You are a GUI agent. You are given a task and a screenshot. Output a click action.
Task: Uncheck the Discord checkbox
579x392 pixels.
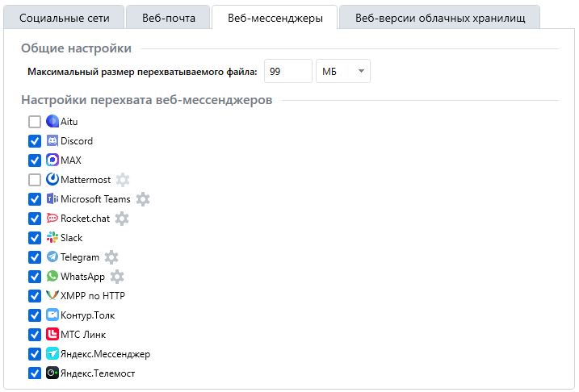[35, 141]
